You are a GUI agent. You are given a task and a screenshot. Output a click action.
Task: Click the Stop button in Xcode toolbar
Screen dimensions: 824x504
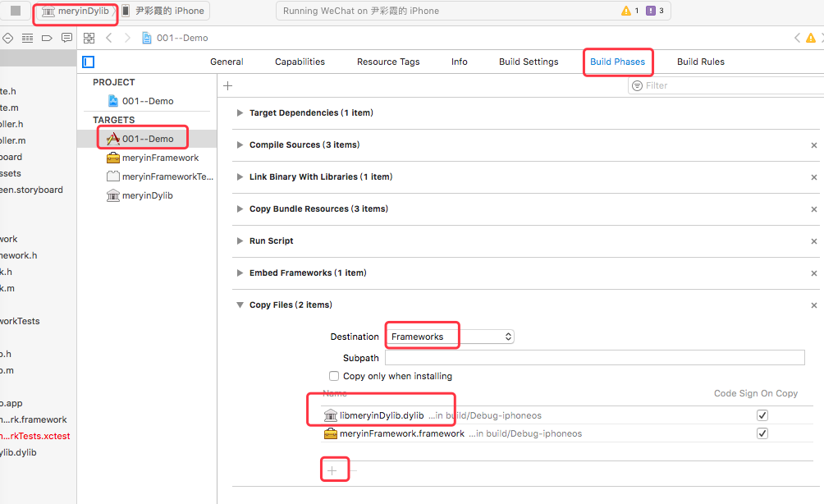16,11
